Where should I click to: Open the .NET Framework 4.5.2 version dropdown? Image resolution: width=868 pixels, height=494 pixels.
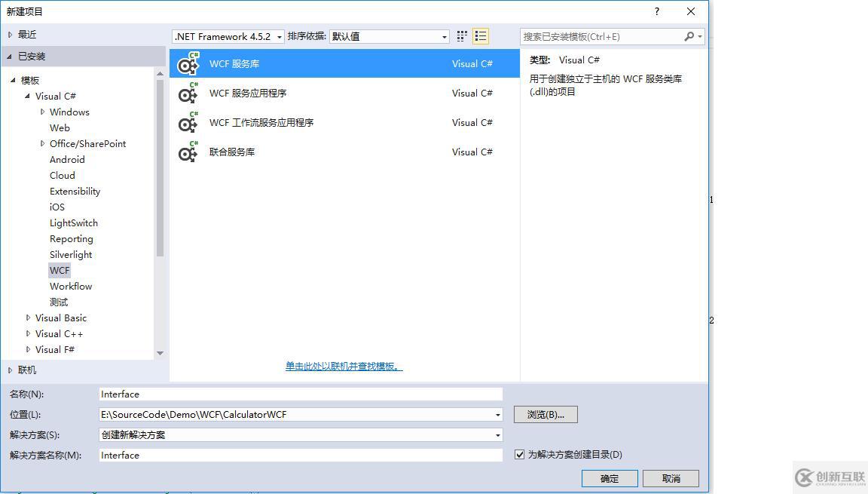[228, 36]
